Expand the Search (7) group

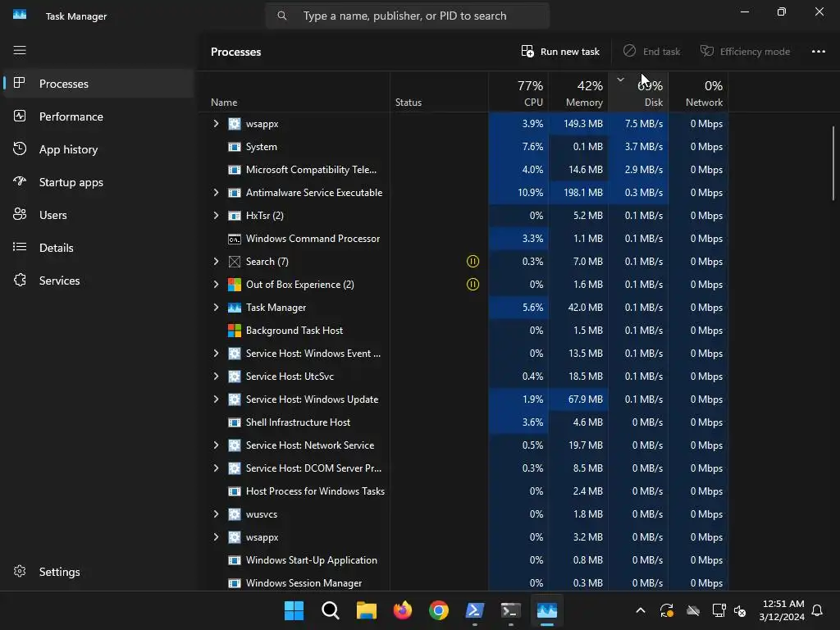(x=216, y=262)
